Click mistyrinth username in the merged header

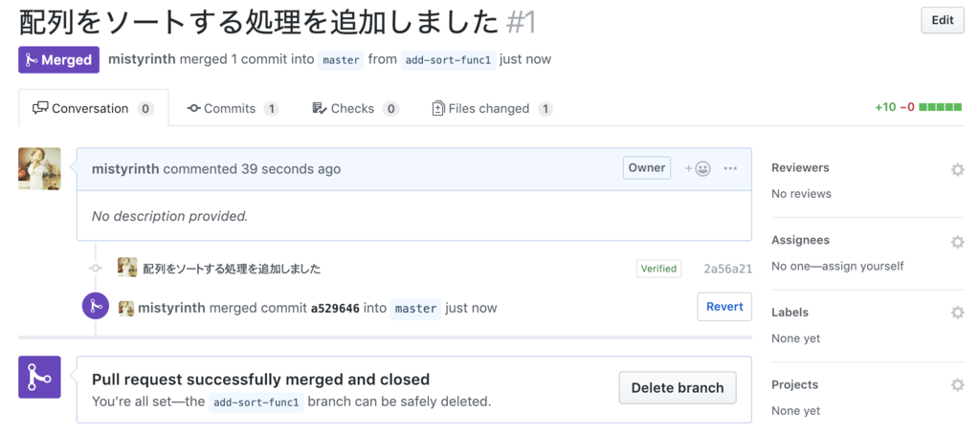(142, 59)
